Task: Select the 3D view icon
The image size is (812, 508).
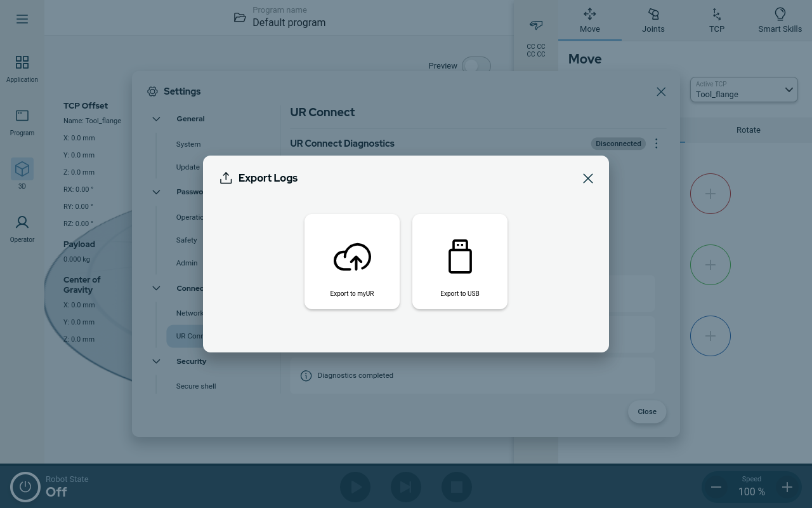Action: click(22, 170)
